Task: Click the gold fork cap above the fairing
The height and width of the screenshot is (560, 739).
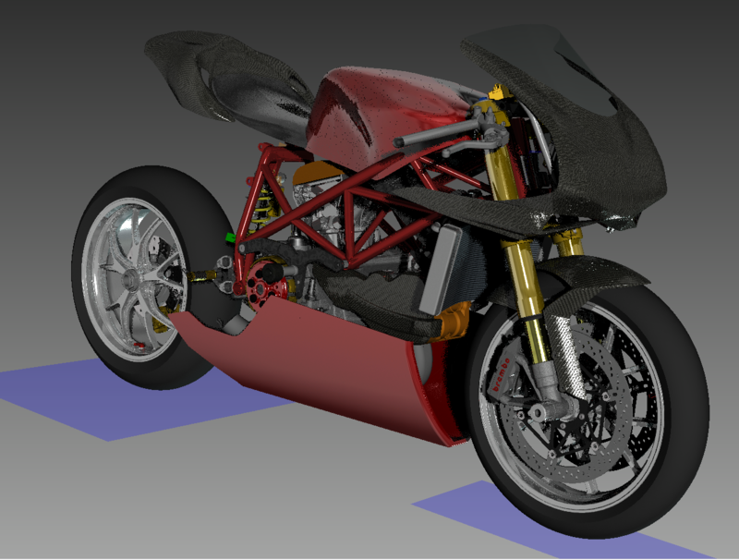Action: point(500,92)
